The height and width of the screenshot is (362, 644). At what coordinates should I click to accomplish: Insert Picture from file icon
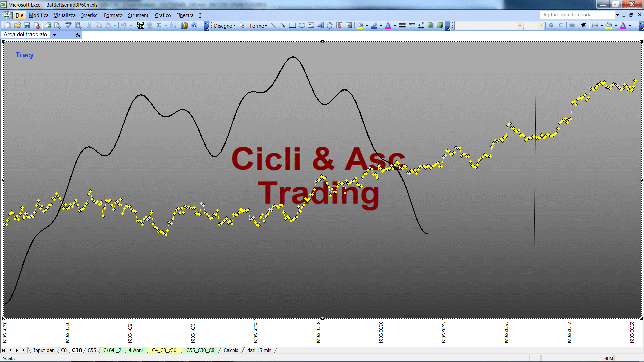coord(349,25)
